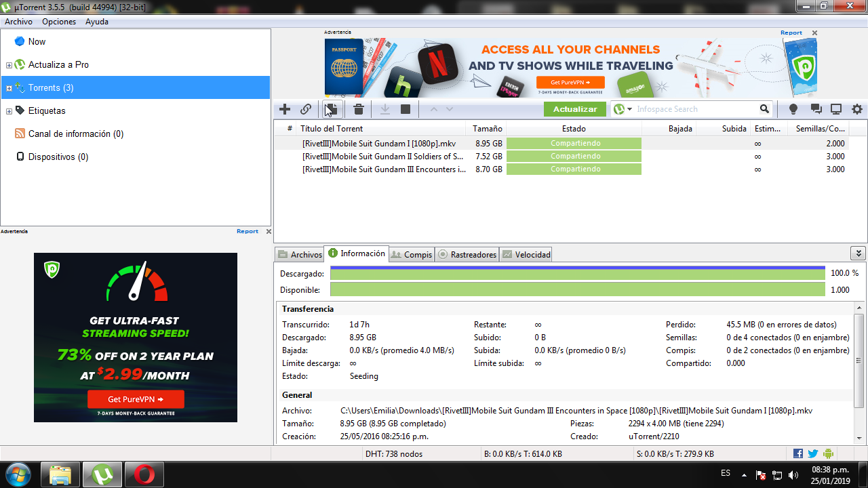Open the Archivo menu
The height and width of the screenshot is (488, 868).
point(18,22)
